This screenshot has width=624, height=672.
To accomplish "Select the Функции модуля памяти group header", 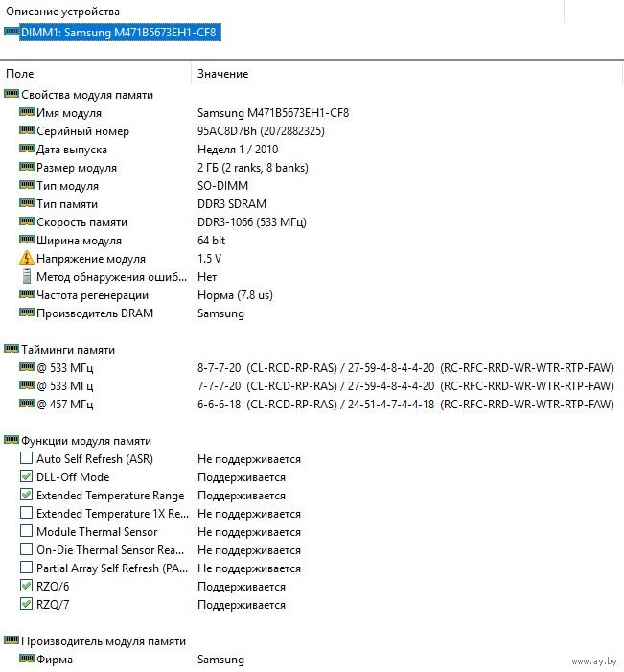I will tap(86, 441).
